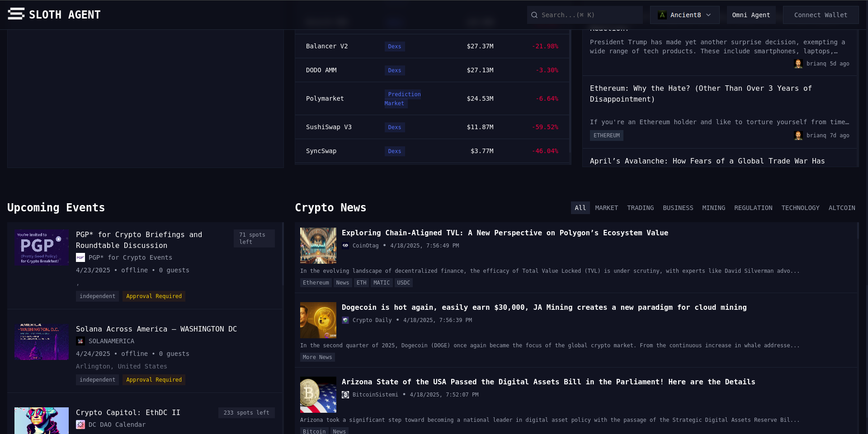Click the Ancient8 chain logo icon
Image resolution: width=868 pixels, height=434 pixels.
click(x=662, y=15)
